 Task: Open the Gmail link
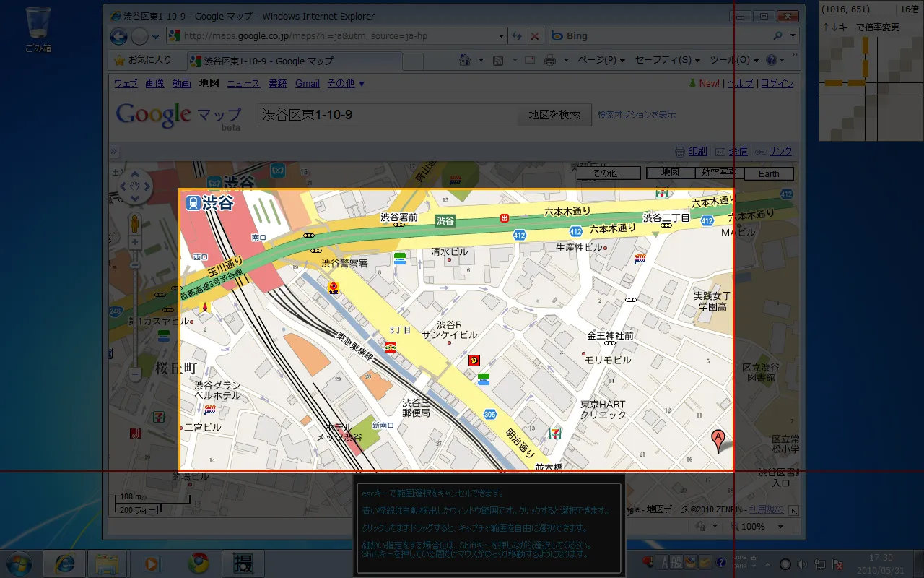[308, 83]
